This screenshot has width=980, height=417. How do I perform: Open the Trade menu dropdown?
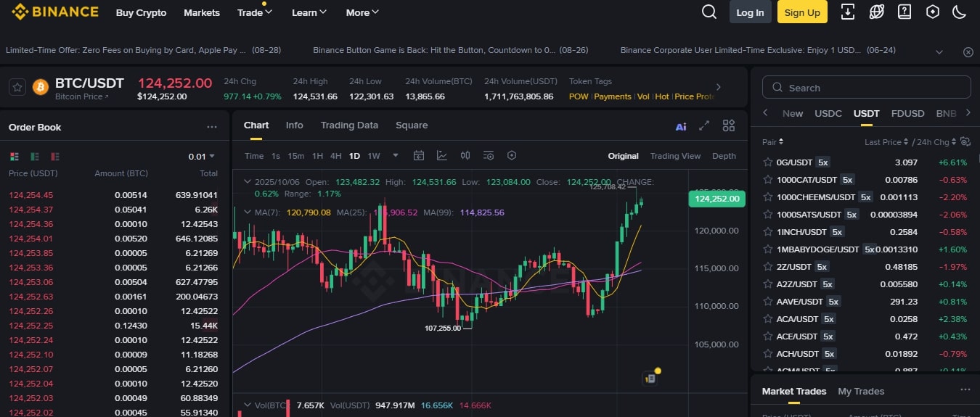click(254, 12)
